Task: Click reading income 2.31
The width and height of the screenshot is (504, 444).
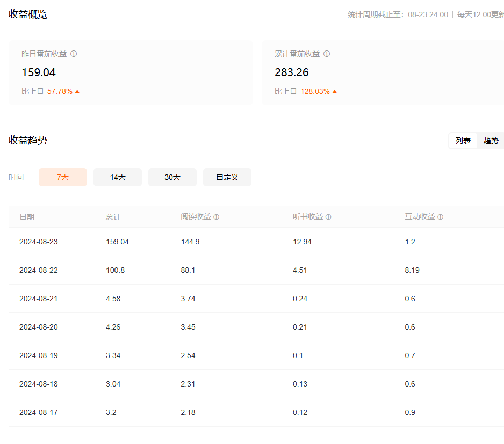Action: (188, 384)
